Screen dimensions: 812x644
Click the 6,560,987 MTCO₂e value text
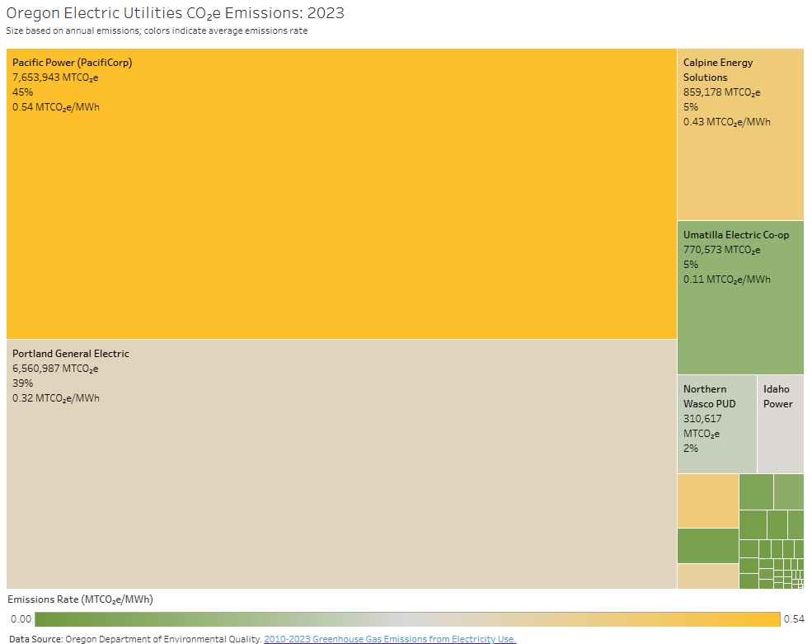pos(55,369)
